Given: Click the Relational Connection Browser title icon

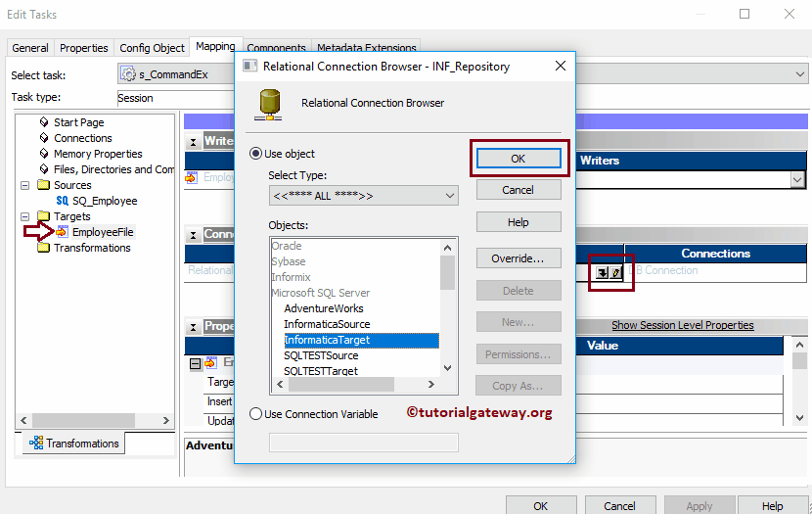Looking at the screenshot, I should (250, 66).
